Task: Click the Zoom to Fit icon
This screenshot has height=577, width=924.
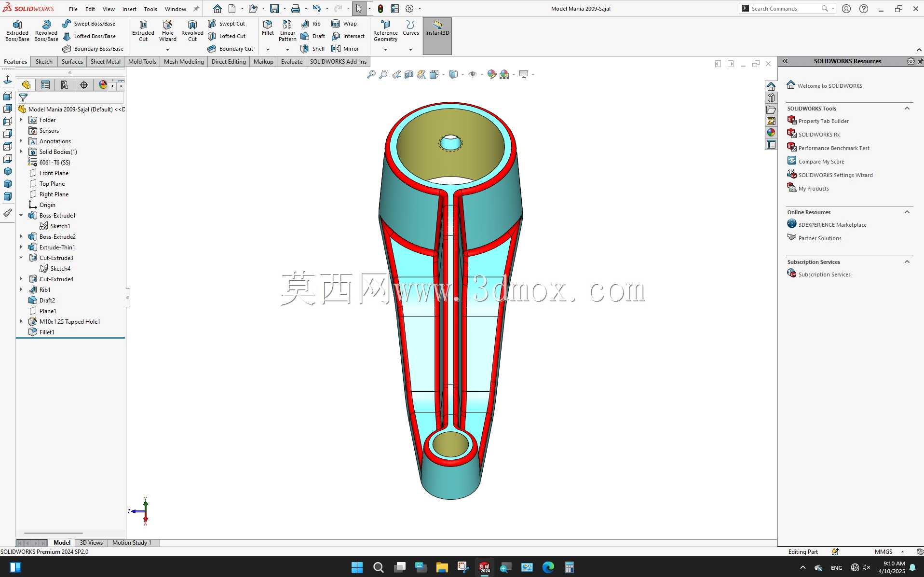Action: coord(371,74)
